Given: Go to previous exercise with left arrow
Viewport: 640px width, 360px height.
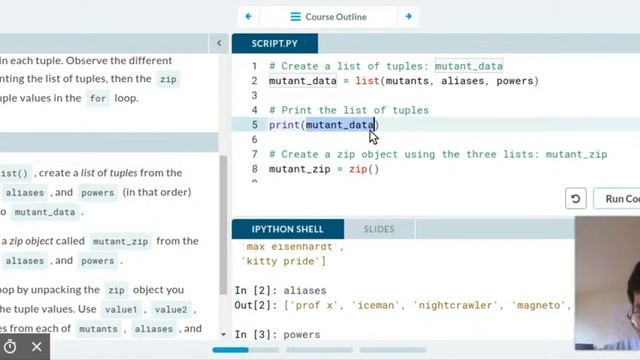Looking at the screenshot, I should coord(249,17).
